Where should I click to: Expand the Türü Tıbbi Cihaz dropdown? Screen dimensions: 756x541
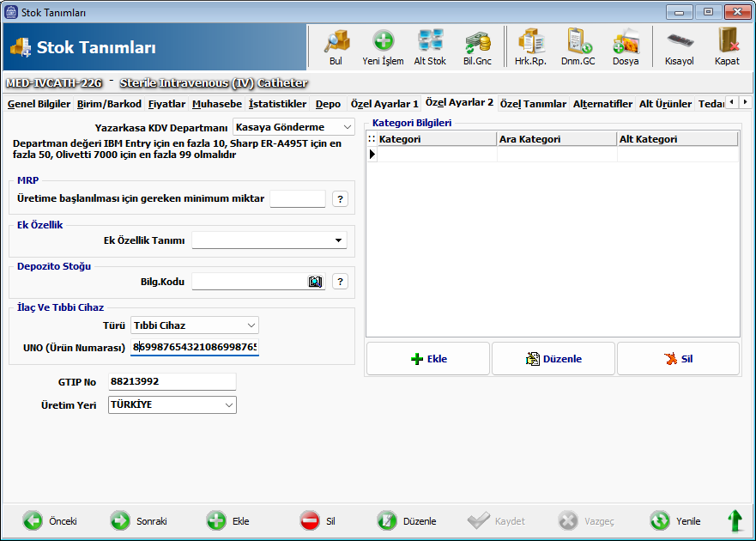(251, 325)
